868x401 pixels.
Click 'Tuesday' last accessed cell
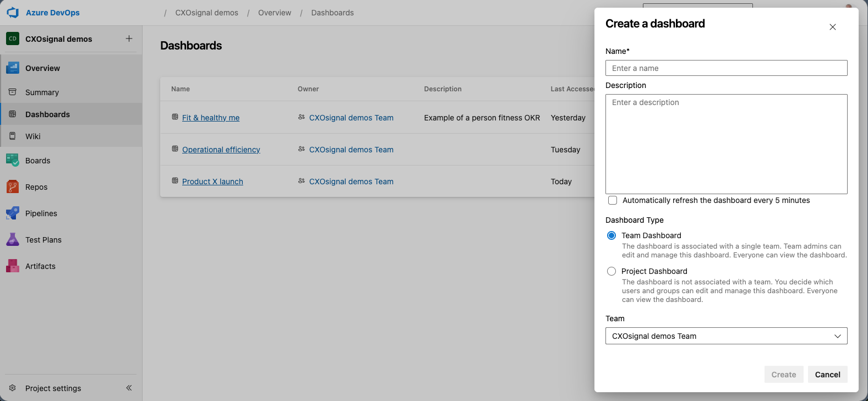tap(565, 150)
